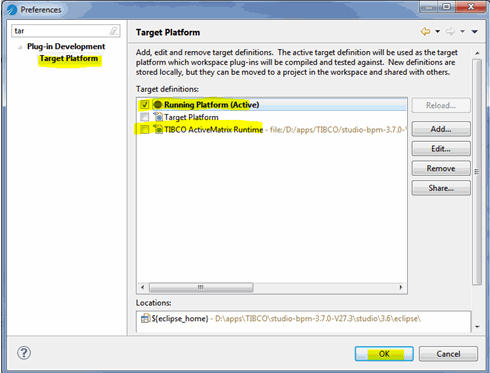Open the back history dropdown arrow
490x373 pixels.
coord(438,32)
